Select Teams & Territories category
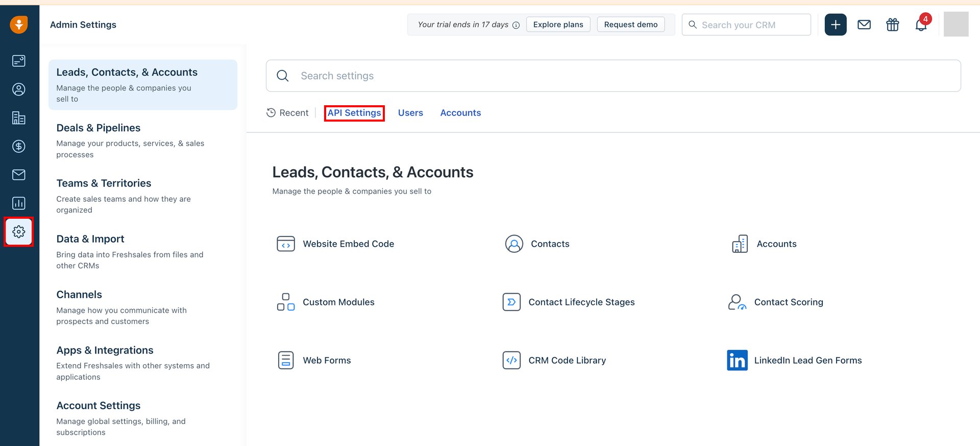980x446 pixels. (143, 196)
